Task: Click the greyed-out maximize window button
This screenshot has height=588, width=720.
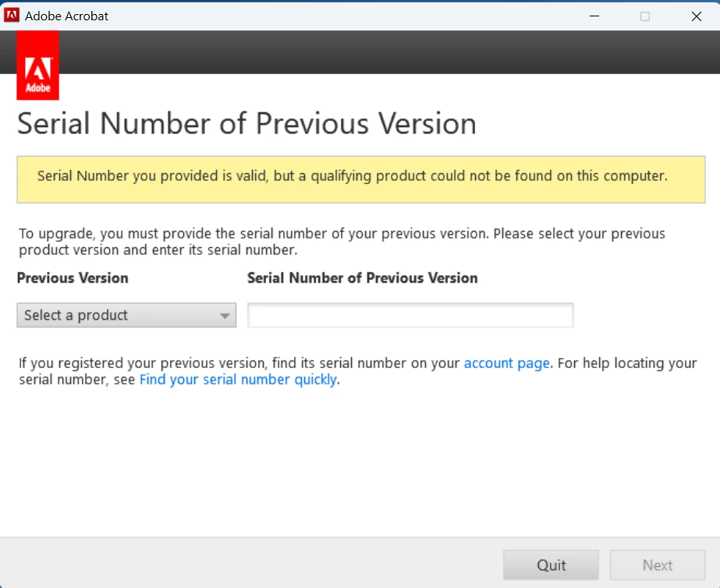Action: (644, 16)
